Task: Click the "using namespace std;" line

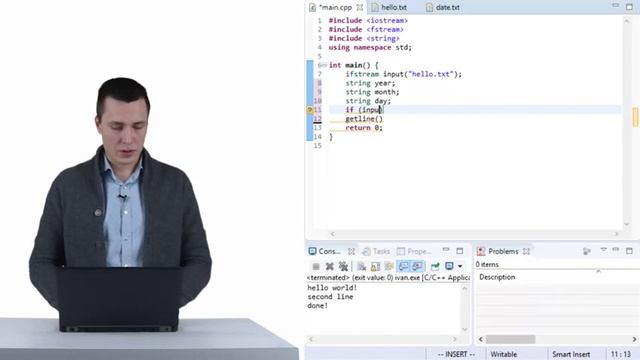Action: (370, 47)
